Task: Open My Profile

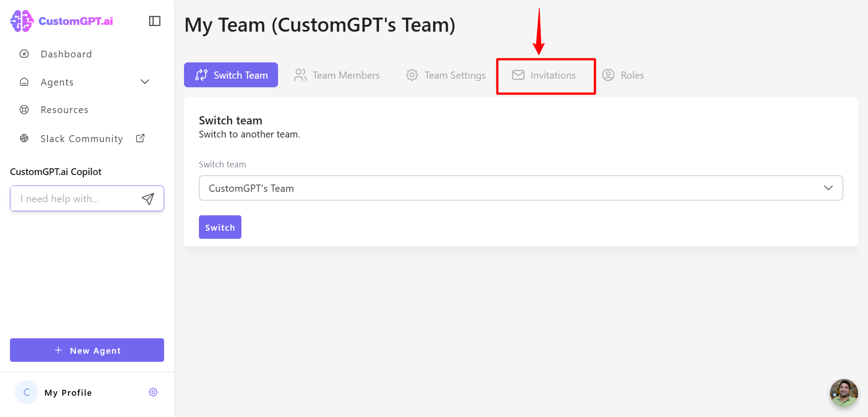Action: (68, 393)
